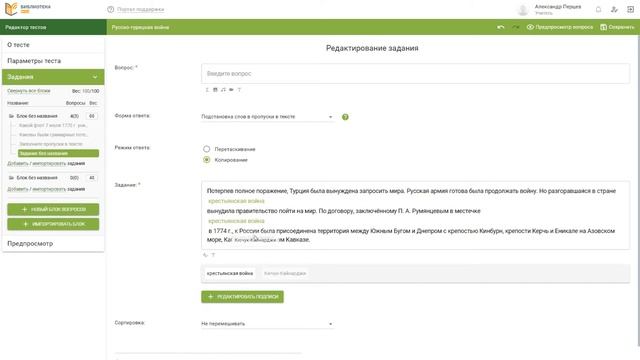Click the redo arrow in the green toolbar

(516, 27)
